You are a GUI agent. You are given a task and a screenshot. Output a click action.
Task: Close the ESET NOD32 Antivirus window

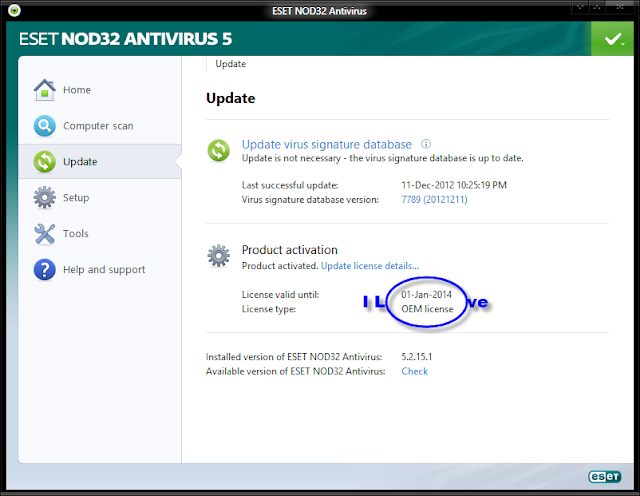[620, 7]
